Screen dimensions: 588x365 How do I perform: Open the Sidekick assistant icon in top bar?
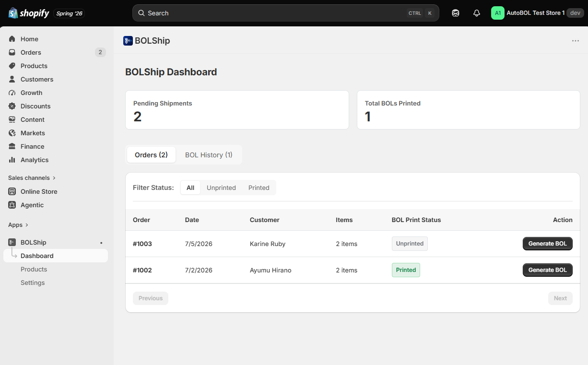coord(456,13)
